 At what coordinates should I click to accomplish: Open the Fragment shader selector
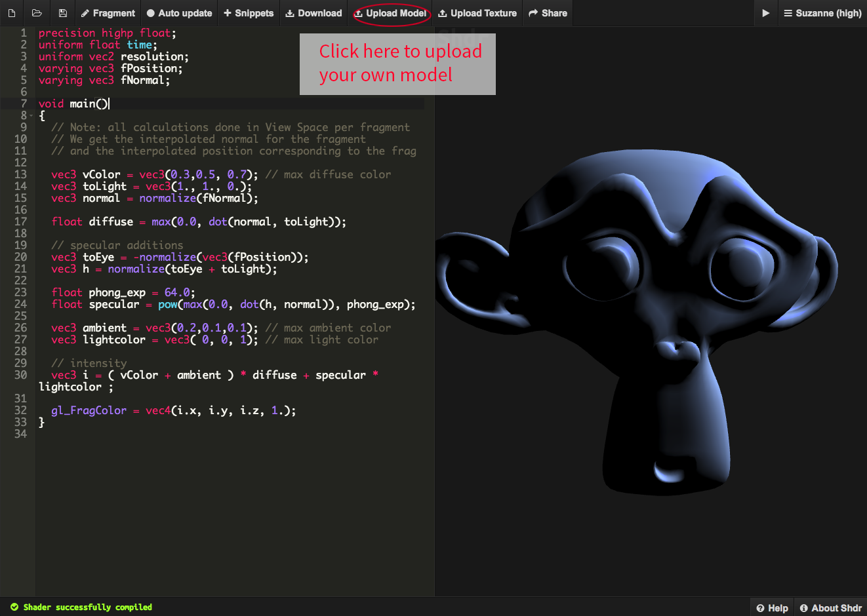click(x=108, y=13)
